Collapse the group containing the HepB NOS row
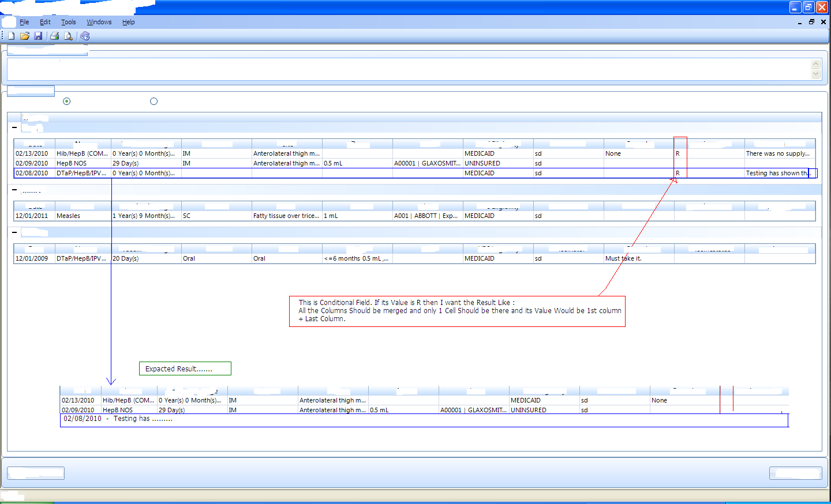The image size is (831, 504). 14,127
